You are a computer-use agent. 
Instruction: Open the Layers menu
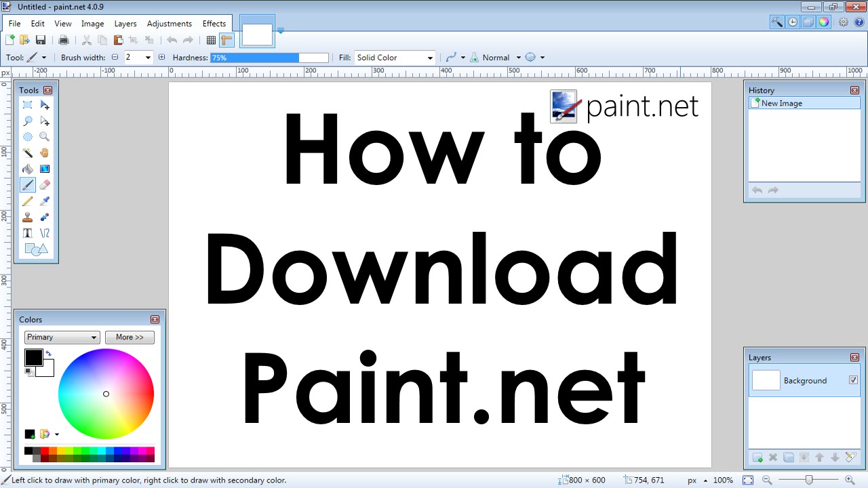tap(125, 24)
